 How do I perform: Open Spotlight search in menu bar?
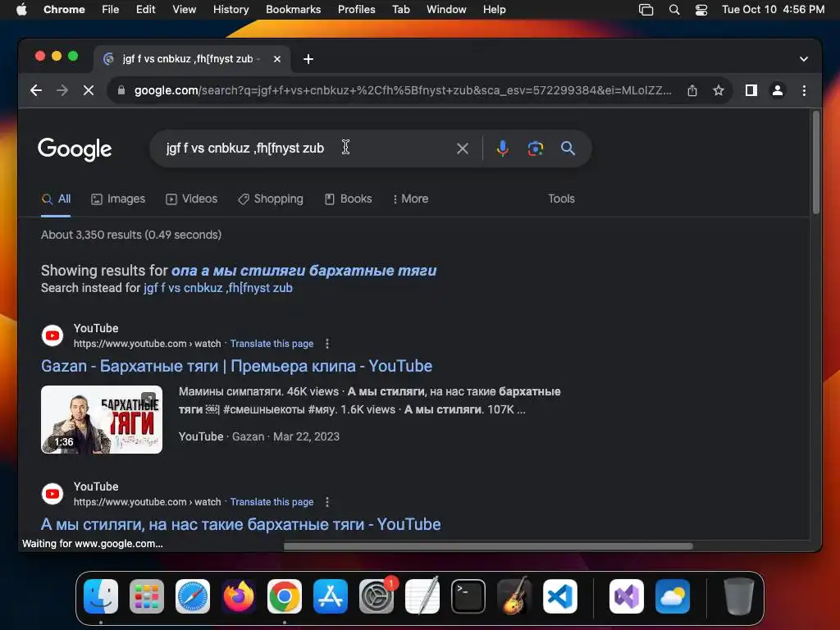[x=674, y=10]
